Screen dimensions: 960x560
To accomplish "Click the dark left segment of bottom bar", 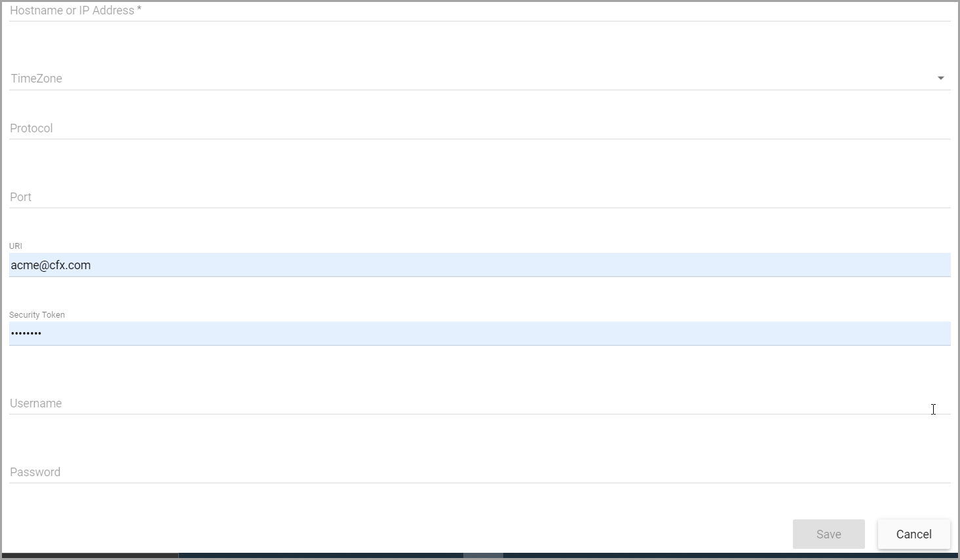I will pyautogui.click(x=90, y=555).
